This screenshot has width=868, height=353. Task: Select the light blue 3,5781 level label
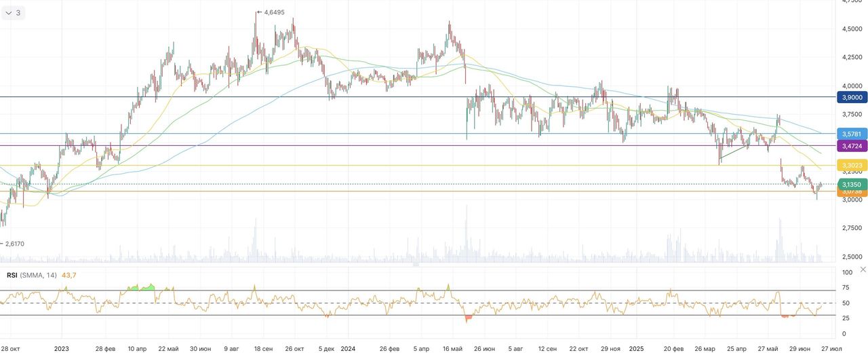tap(852, 134)
